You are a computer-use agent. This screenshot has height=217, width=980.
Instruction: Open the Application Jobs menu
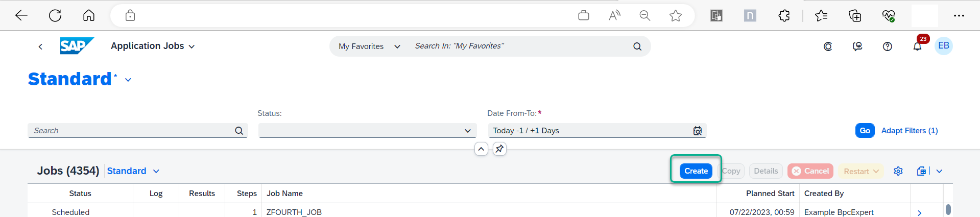153,46
